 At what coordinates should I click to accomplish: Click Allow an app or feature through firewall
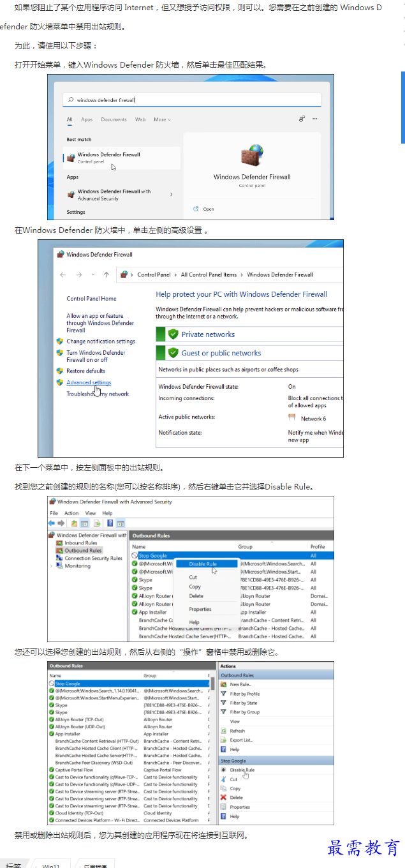(x=100, y=323)
